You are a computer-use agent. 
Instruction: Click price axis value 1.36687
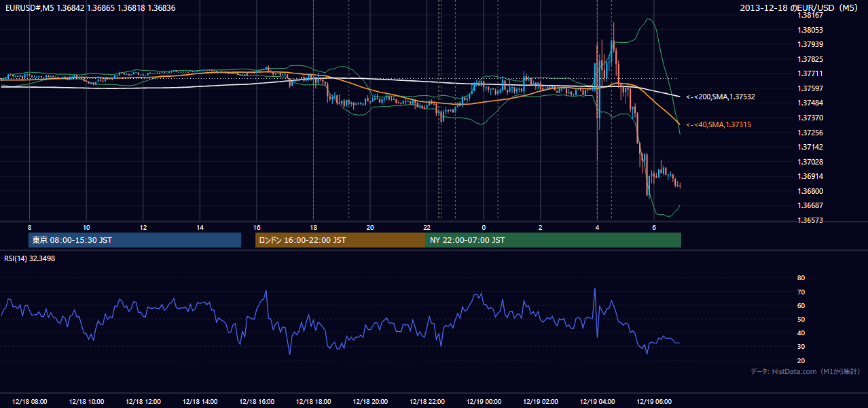point(810,205)
